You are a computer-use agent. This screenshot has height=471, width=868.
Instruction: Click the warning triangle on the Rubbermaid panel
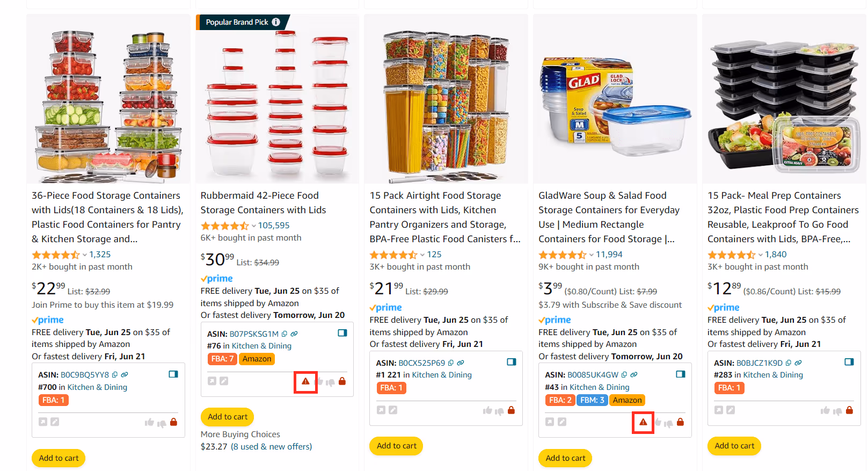[x=305, y=381]
